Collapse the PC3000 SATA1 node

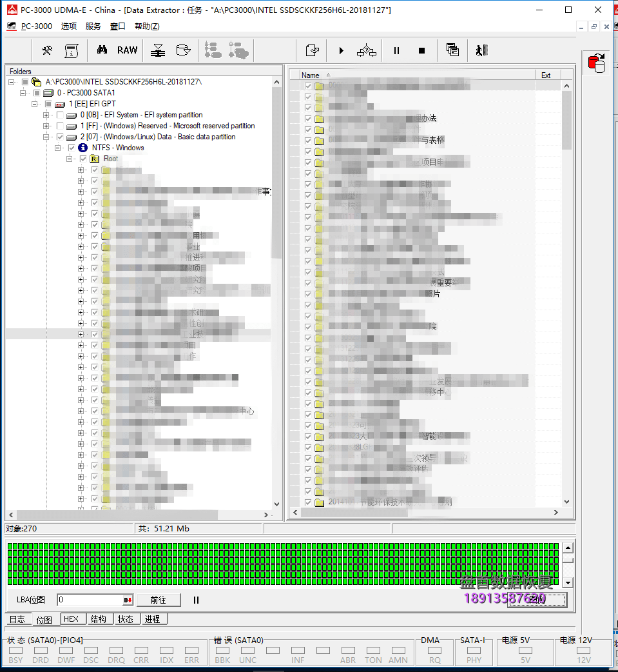(23, 93)
